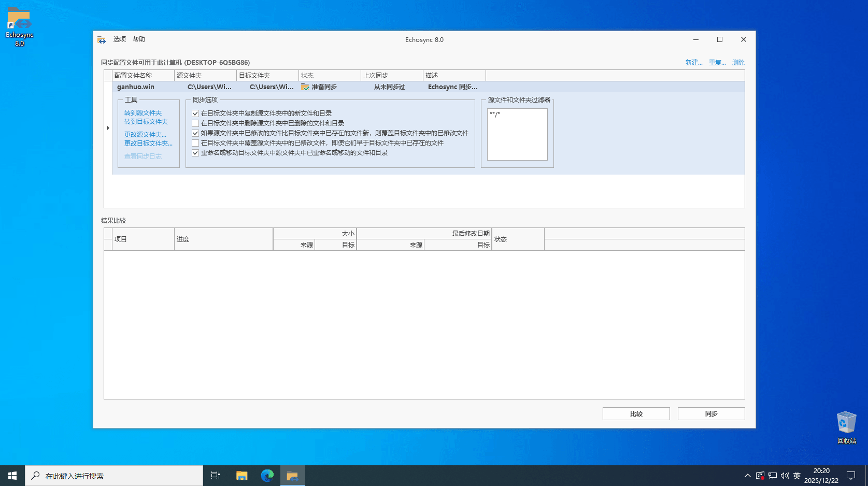The width and height of the screenshot is (868, 486).
Task: Open File Explorer from the taskbar
Action: click(242, 476)
